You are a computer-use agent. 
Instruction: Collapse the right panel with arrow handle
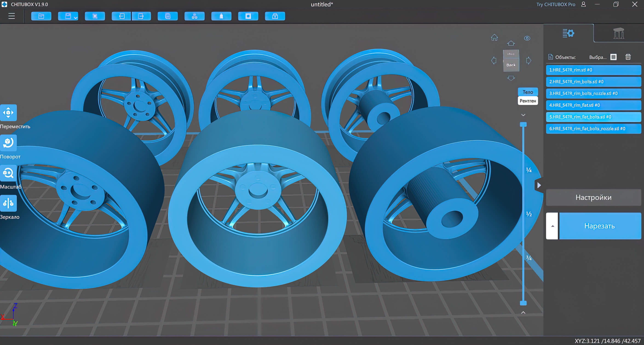[x=539, y=185]
